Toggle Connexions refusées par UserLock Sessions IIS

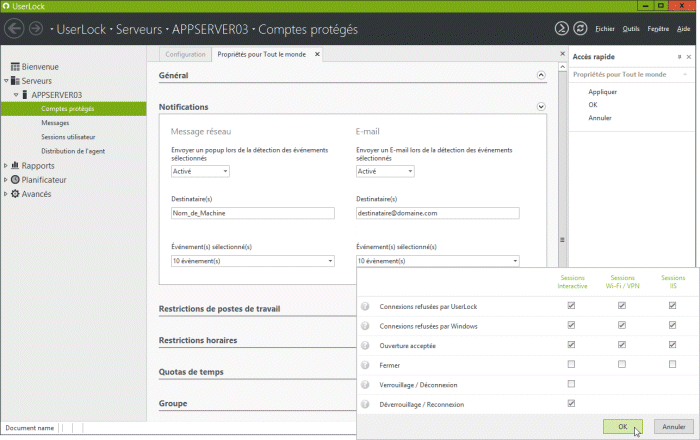click(x=672, y=306)
